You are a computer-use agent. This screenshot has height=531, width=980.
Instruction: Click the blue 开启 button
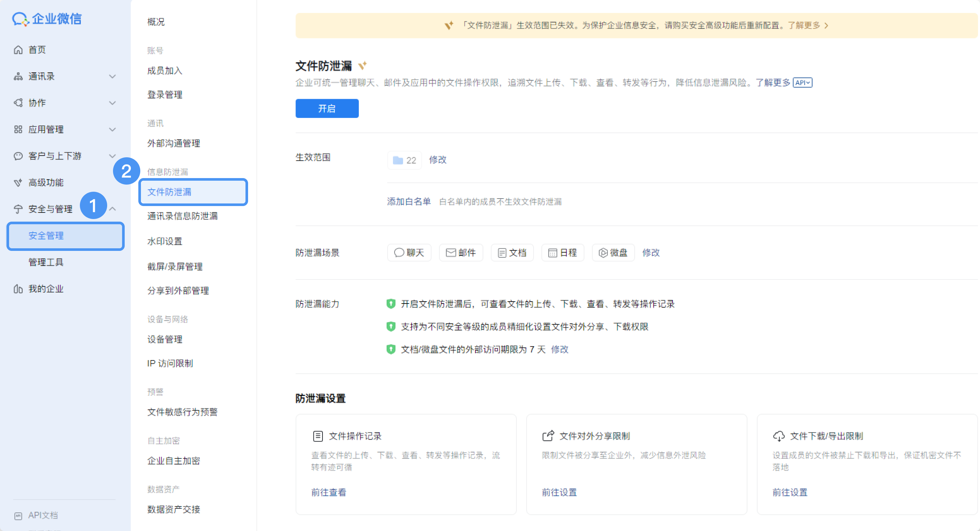coord(327,109)
